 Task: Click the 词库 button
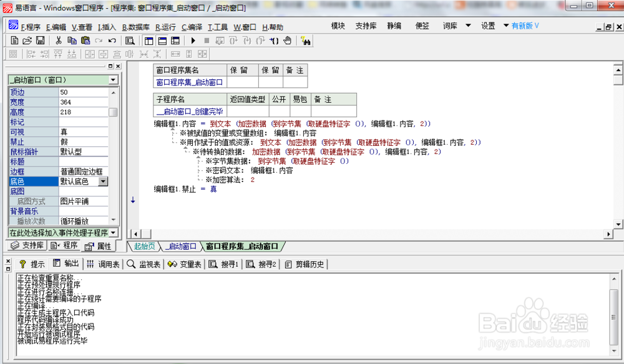click(x=450, y=26)
